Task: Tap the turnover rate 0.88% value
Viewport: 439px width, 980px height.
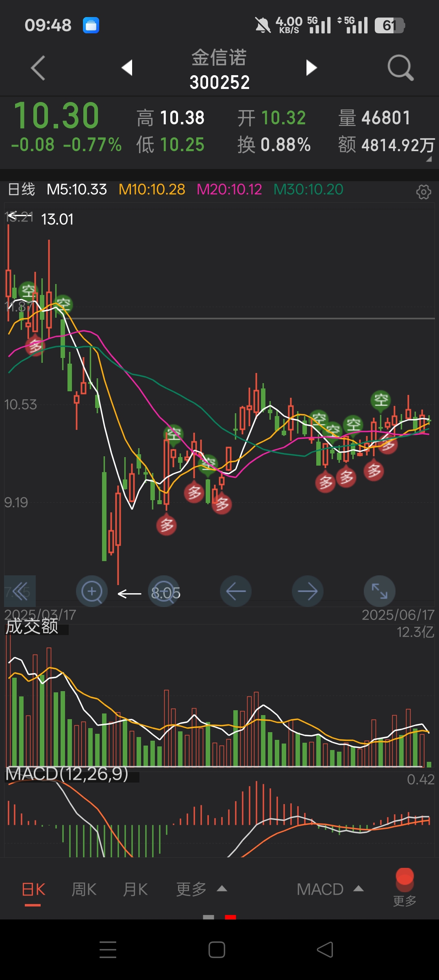Action: pos(286,145)
